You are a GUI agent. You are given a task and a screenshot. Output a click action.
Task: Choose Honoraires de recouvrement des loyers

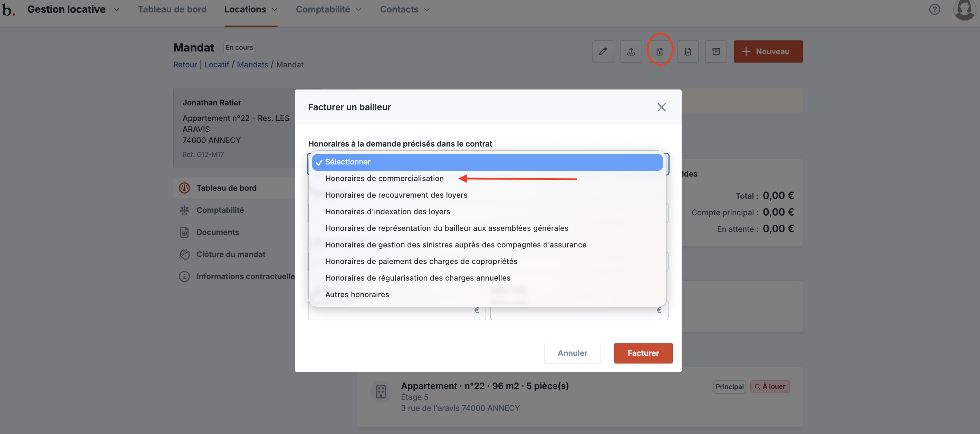click(x=396, y=195)
